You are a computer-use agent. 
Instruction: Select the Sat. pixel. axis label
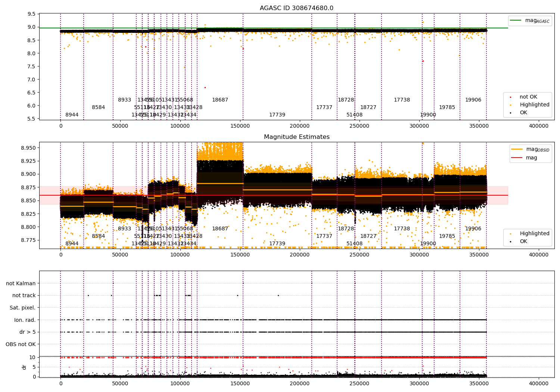point(23,308)
